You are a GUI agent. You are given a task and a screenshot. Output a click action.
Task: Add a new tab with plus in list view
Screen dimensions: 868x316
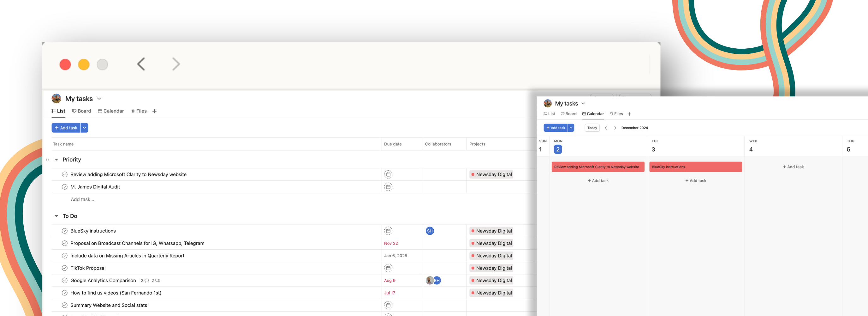pyautogui.click(x=154, y=111)
